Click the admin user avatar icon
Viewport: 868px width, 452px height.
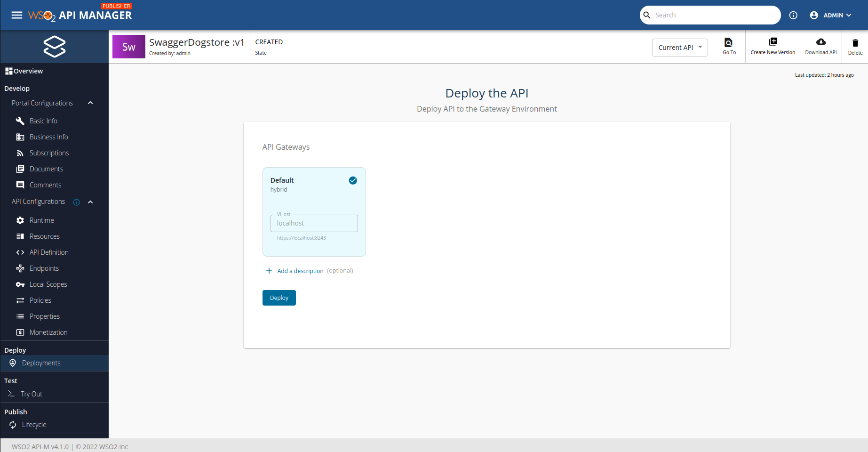tap(814, 15)
